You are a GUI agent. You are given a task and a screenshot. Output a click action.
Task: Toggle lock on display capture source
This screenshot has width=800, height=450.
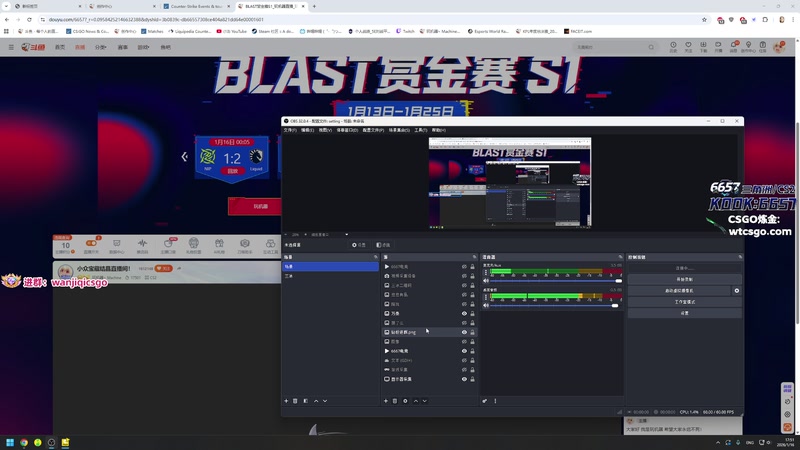pyautogui.click(x=472, y=379)
